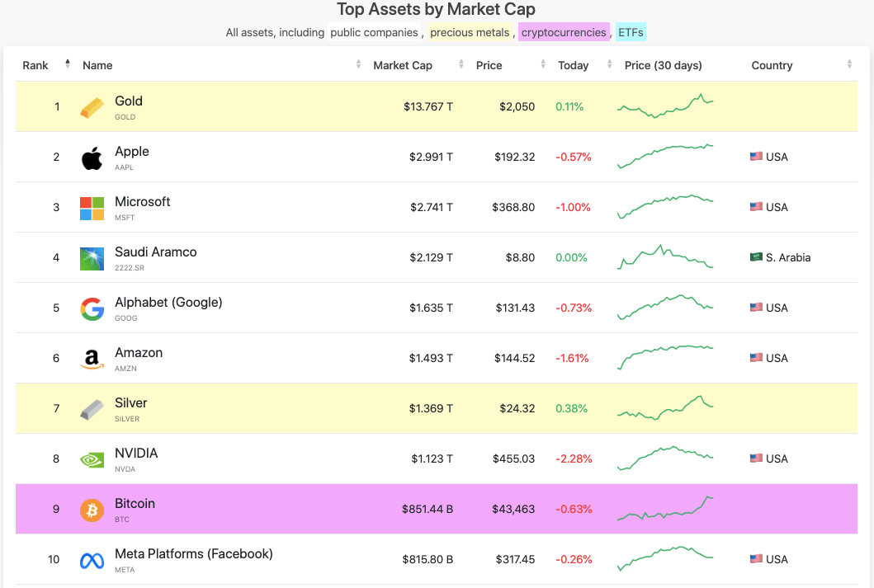Open the Alphabet (Google) asset page

coord(168,303)
